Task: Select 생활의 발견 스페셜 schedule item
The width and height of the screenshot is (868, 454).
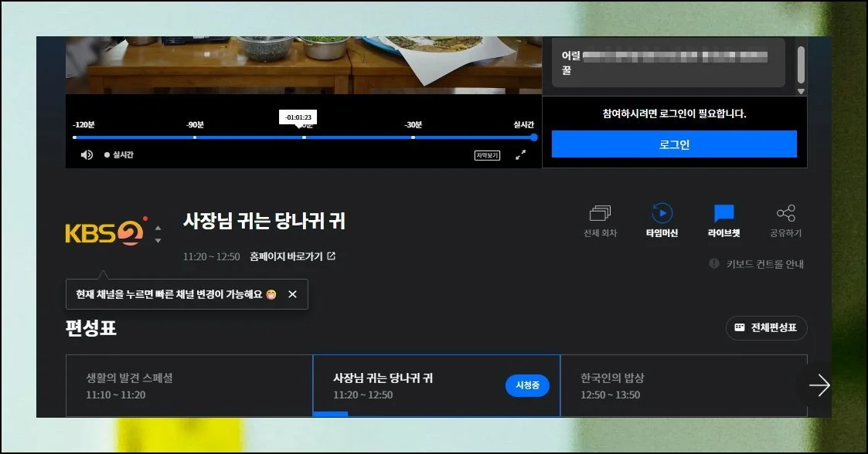Action: [x=189, y=386]
